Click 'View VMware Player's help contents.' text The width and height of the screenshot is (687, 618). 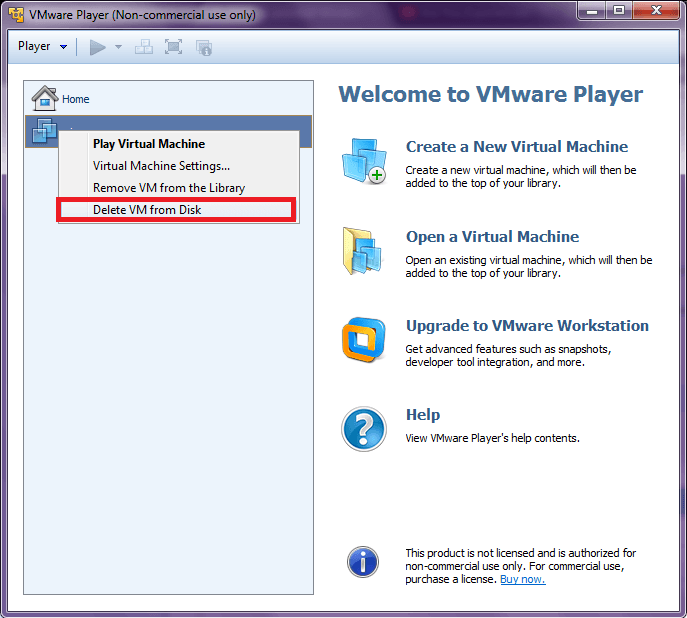(x=492, y=438)
